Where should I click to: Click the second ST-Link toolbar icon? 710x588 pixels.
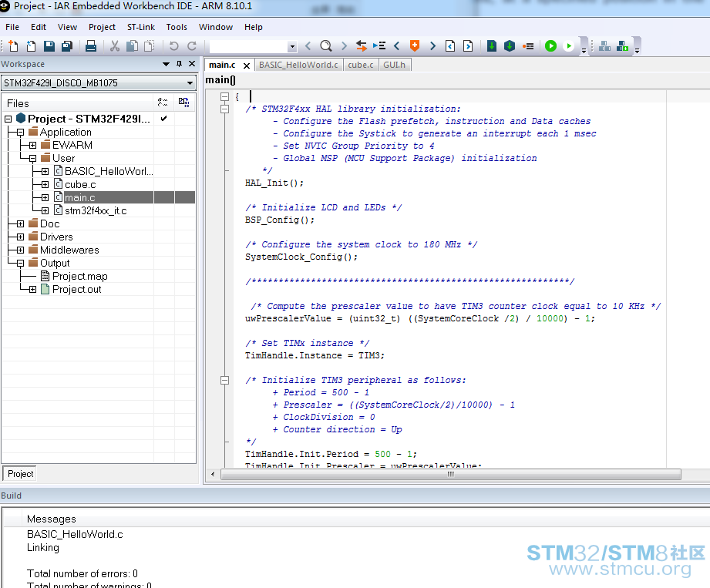623,46
